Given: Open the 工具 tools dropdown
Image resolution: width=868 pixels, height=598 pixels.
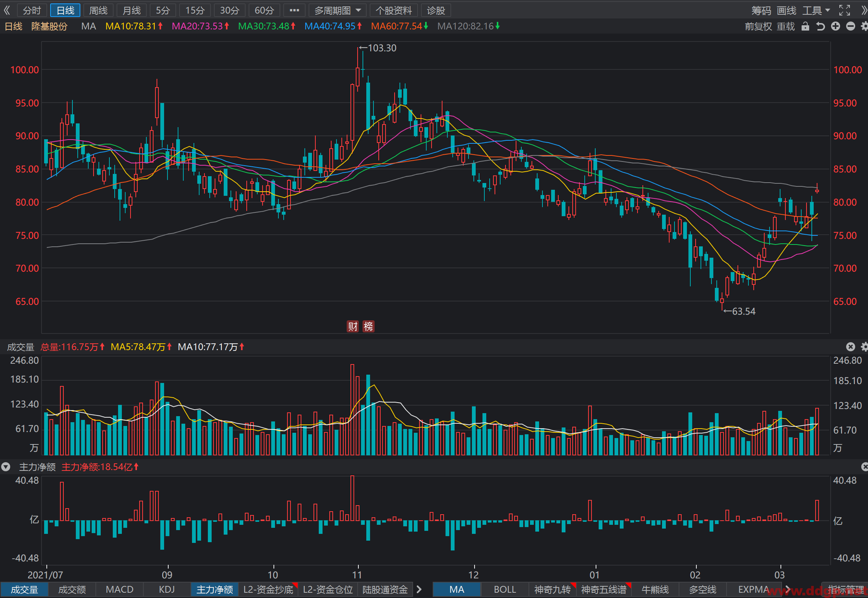Looking at the screenshot, I should tap(816, 10).
